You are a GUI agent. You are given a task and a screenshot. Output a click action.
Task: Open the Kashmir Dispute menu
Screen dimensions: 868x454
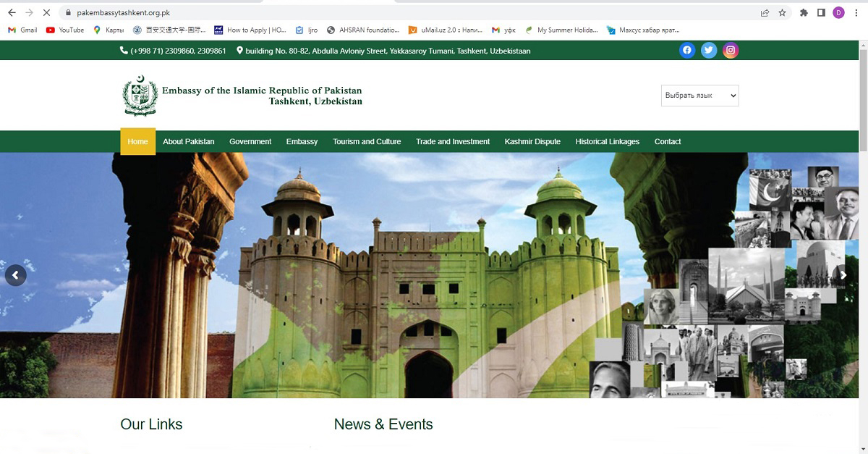[532, 141]
